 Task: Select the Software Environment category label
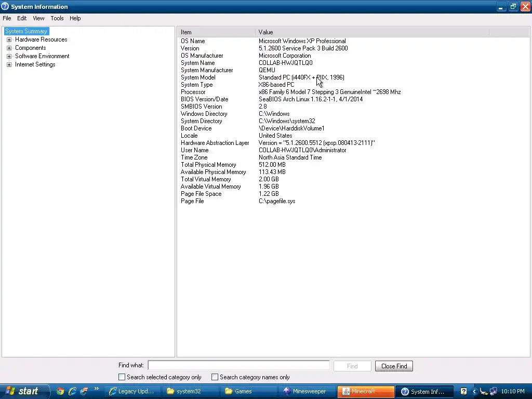pos(42,56)
